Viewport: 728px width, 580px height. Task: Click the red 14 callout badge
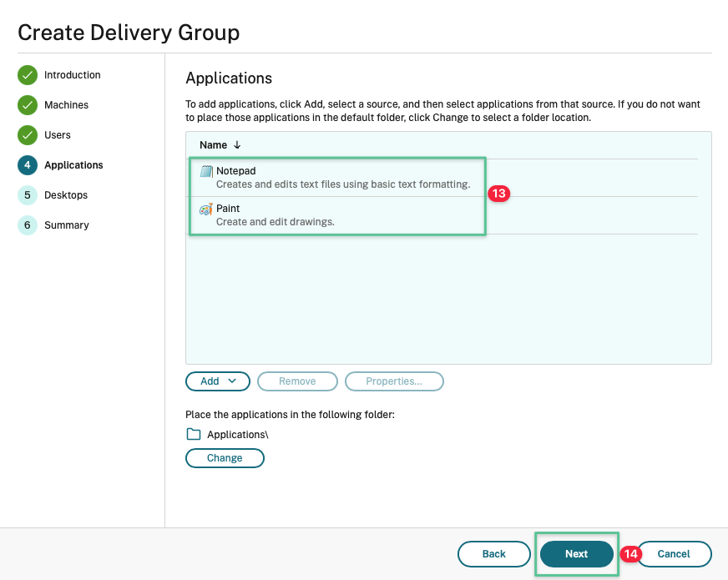629,554
